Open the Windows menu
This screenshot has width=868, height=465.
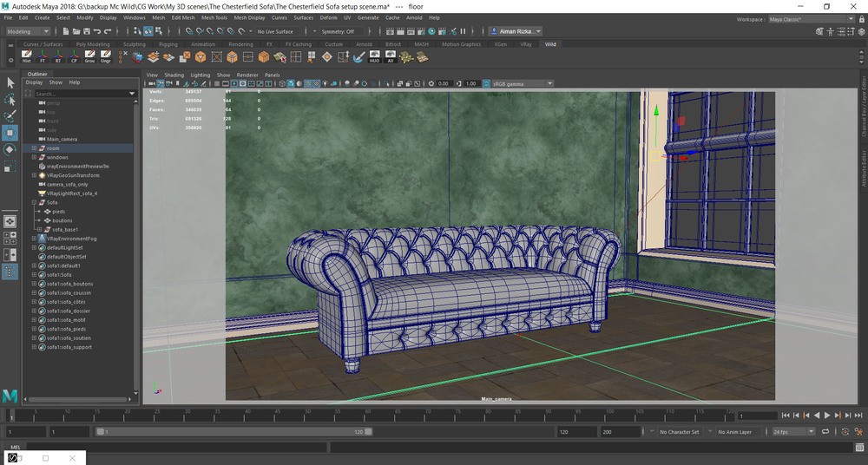(x=134, y=17)
